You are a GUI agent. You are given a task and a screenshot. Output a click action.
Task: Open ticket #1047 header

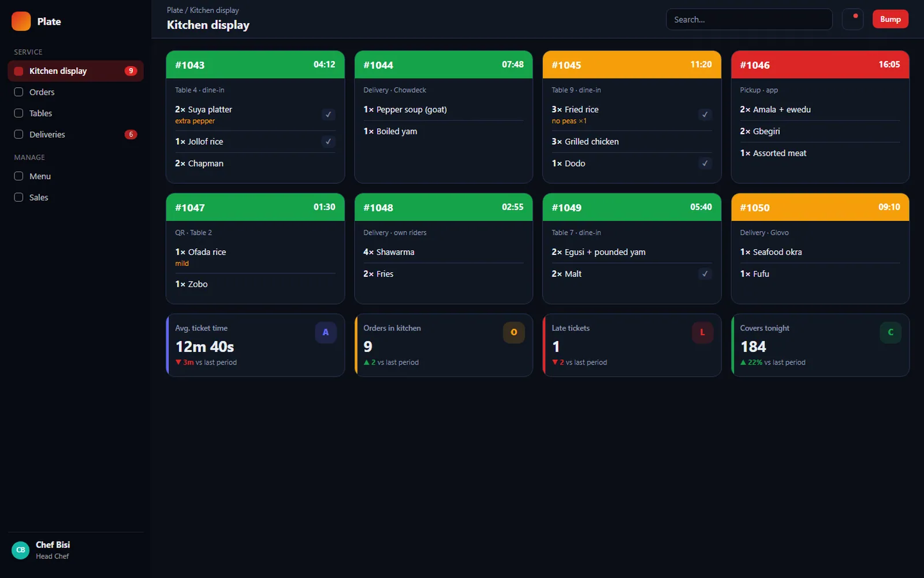coord(255,207)
